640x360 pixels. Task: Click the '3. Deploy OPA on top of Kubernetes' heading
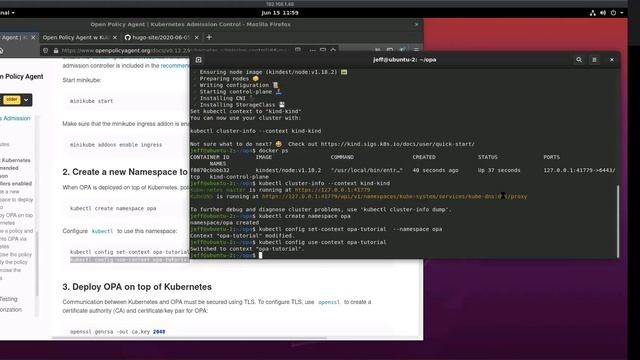(137, 287)
